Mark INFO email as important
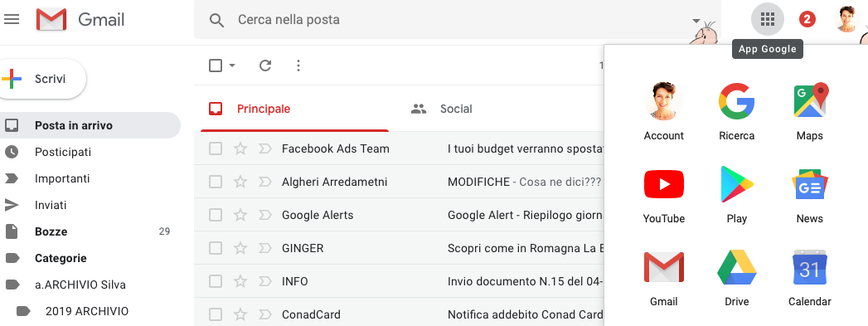This screenshot has width=868, height=326. (265, 281)
